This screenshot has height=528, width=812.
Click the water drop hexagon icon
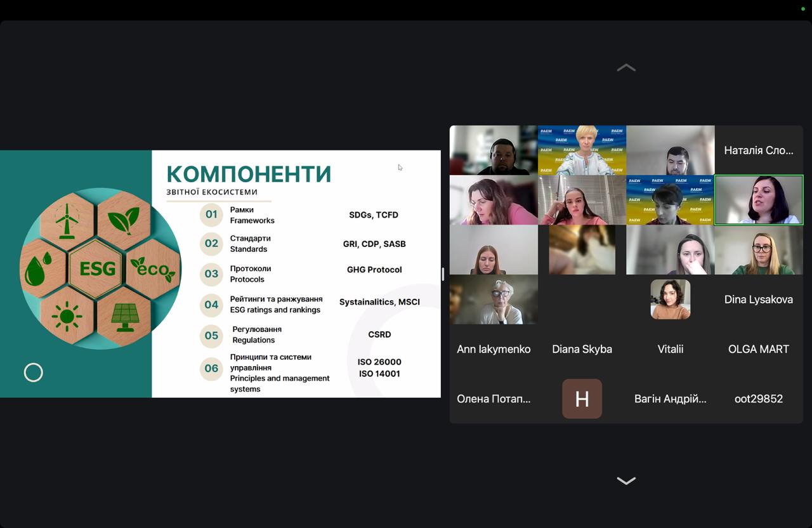click(39, 269)
